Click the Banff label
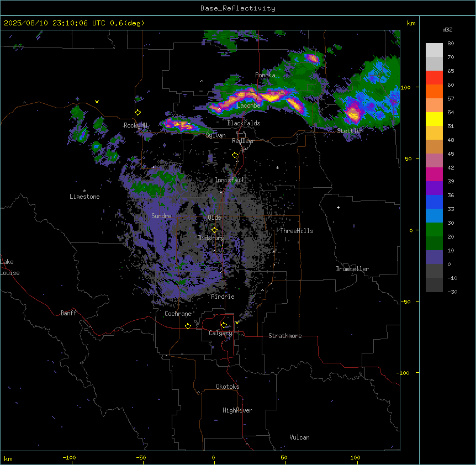Screen dimensions: 476x465 (x=68, y=313)
